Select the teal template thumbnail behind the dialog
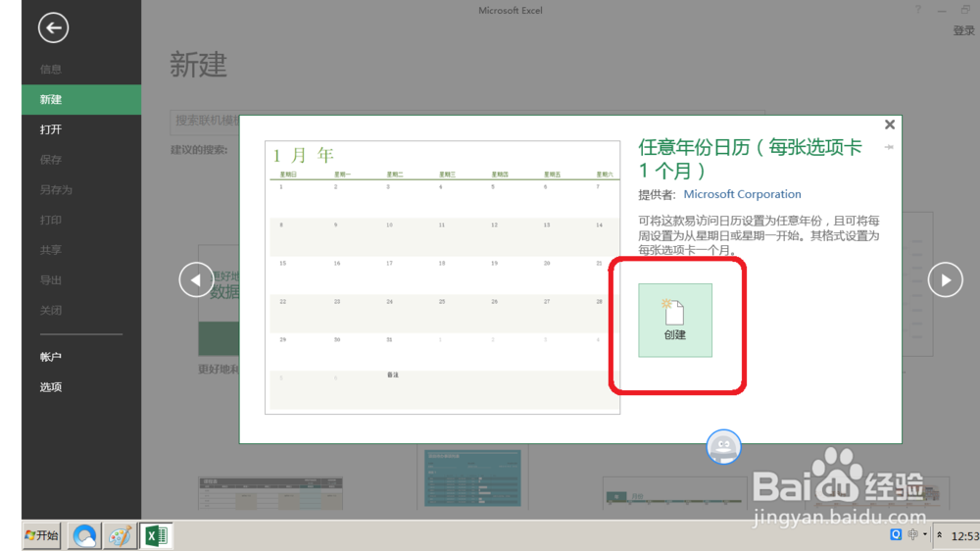Screen dimensions: 980x551 coord(472,477)
